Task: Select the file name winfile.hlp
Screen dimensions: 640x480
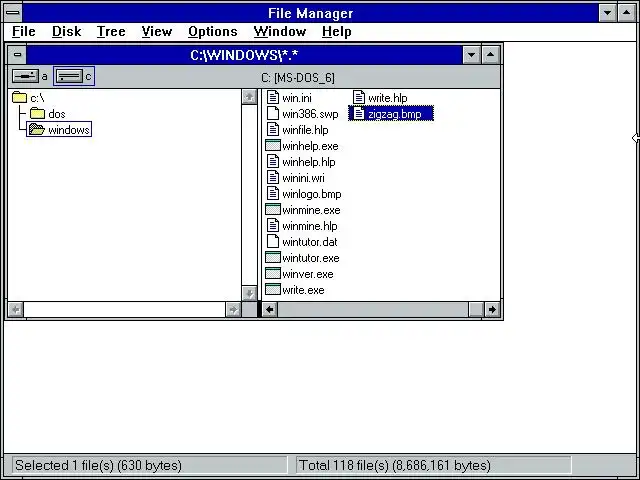Action: 305,130
